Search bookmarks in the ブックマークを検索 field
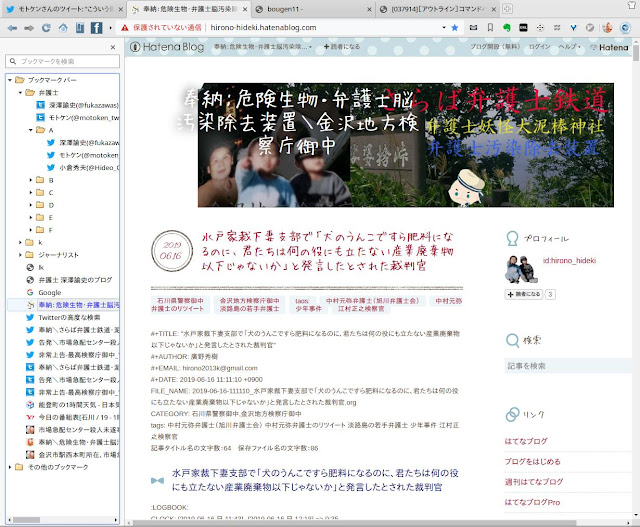Viewport: 640px width, 527px height. [62, 61]
